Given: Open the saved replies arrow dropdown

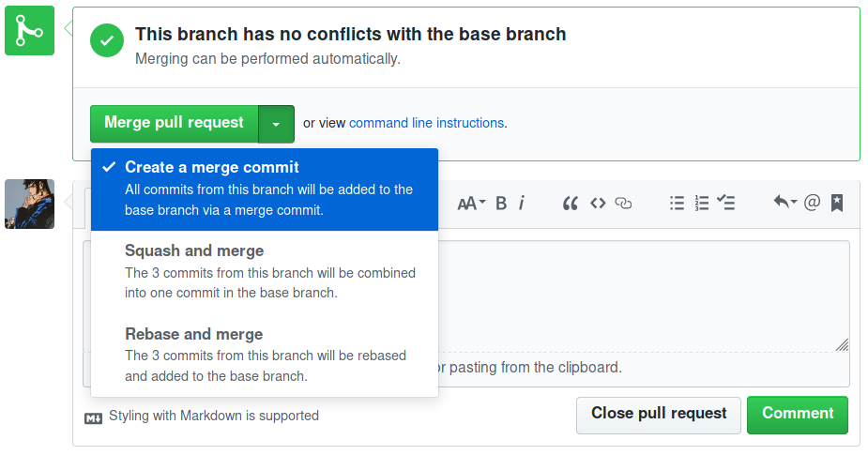Looking at the screenshot, I should (785, 202).
